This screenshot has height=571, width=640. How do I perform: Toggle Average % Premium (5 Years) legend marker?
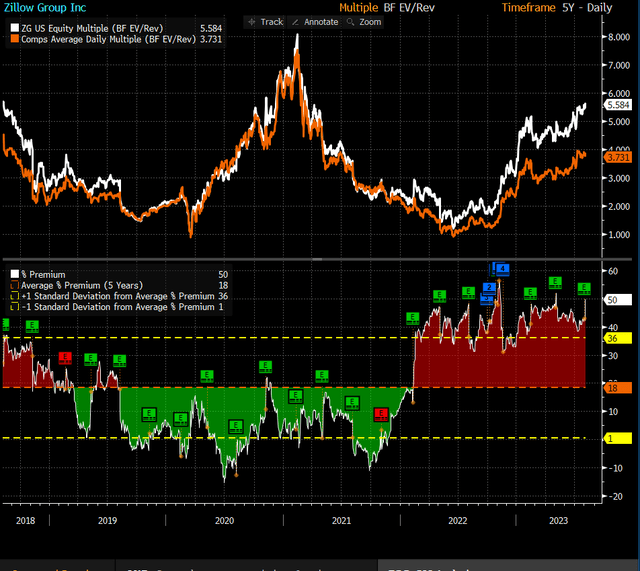point(15,285)
